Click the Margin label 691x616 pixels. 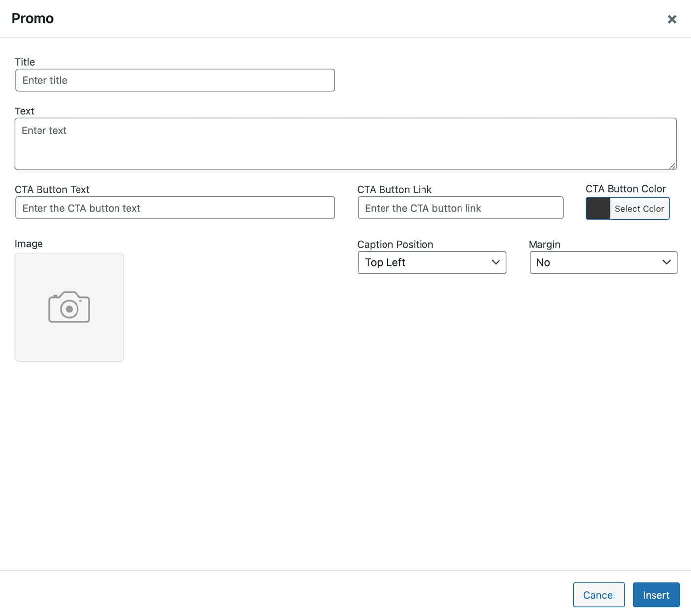(x=544, y=245)
